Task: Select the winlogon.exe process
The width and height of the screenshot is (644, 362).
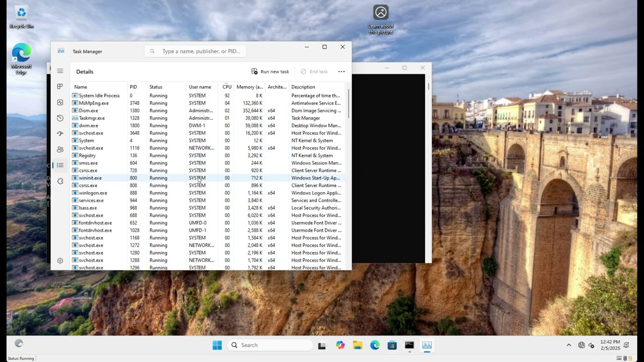Action: pyautogui.click(x=208, y=193)
